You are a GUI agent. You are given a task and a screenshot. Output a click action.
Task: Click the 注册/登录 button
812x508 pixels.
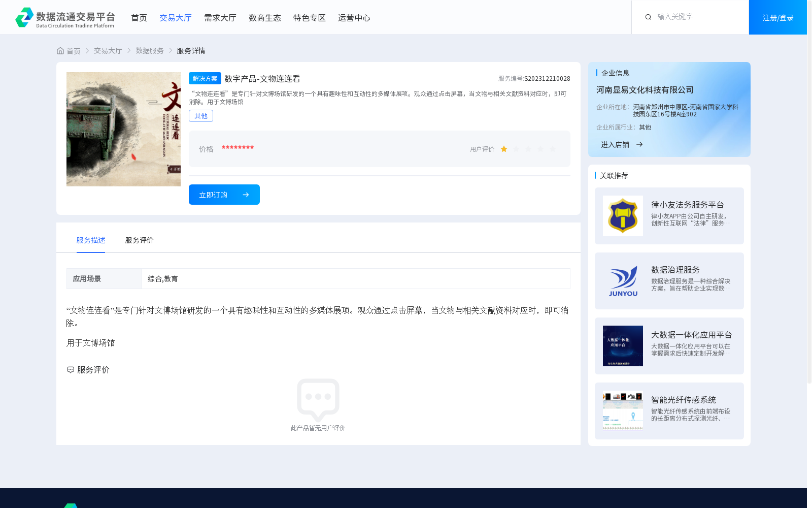pos(778,17)
